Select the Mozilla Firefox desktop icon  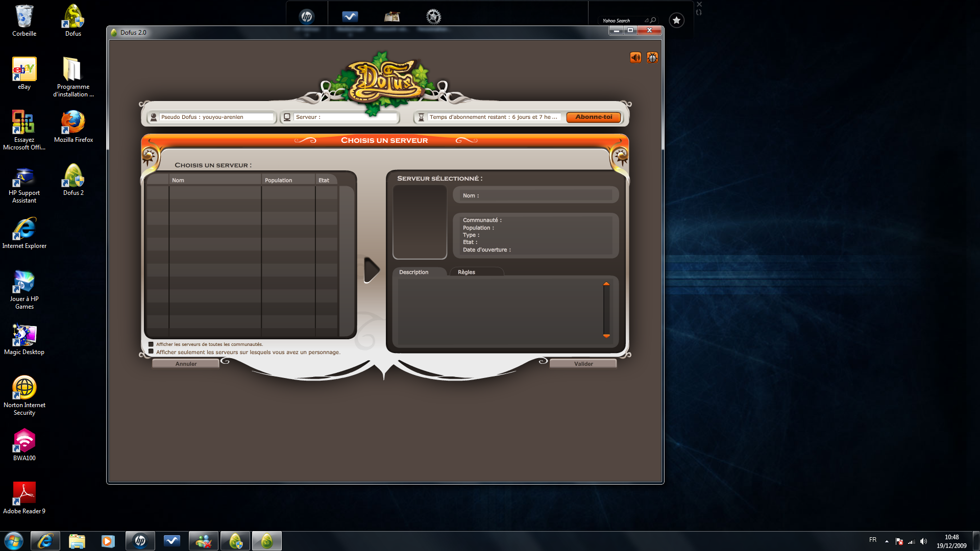[73, 127]
